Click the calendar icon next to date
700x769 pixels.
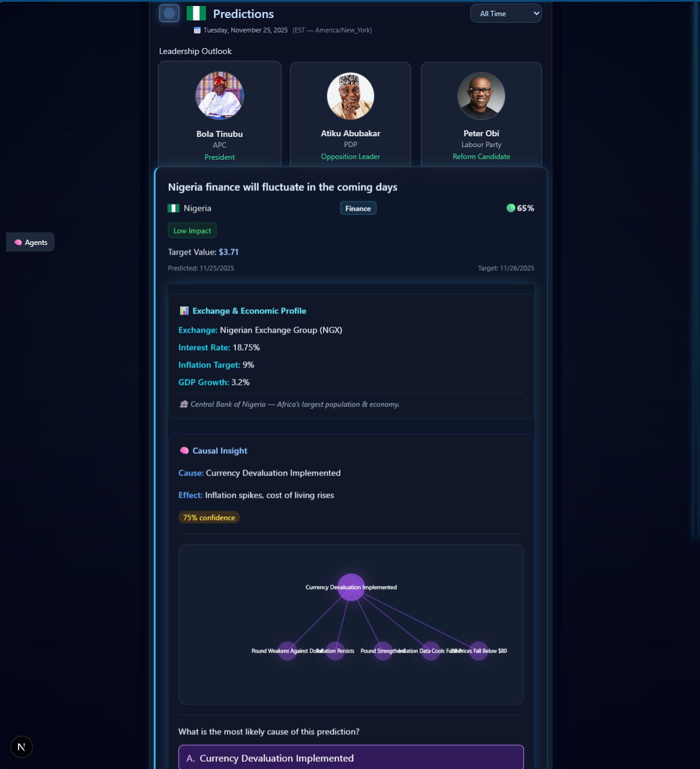click(197, 30)
